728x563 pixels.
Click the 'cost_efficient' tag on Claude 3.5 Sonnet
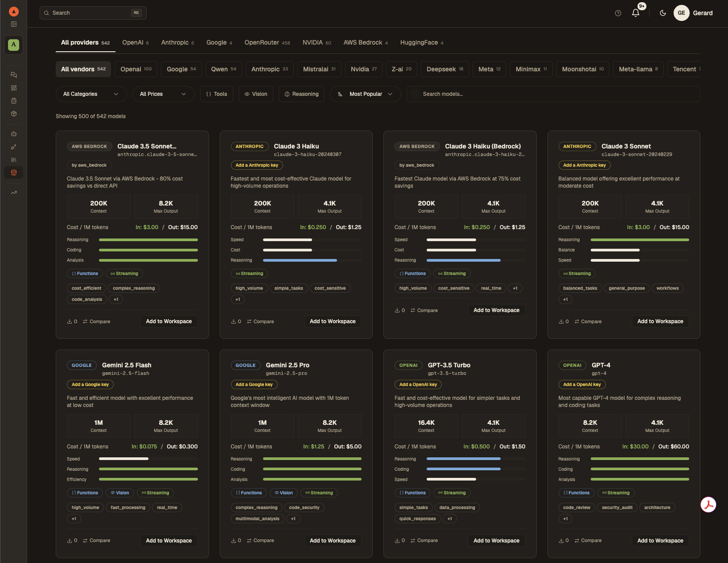[x=86, y=288]
